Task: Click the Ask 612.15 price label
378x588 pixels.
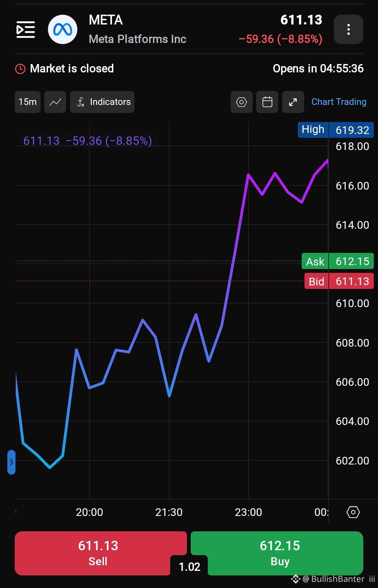Action: [x=338, y=261]
